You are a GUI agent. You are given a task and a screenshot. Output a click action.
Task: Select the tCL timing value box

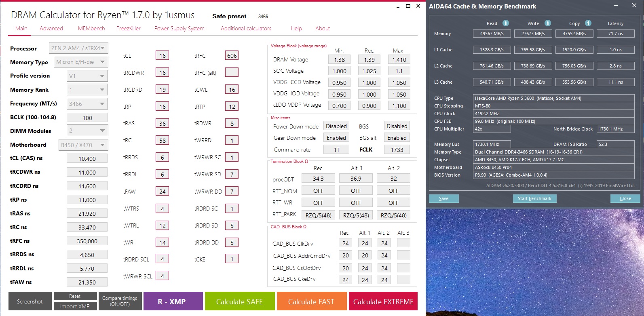point(162,55)
